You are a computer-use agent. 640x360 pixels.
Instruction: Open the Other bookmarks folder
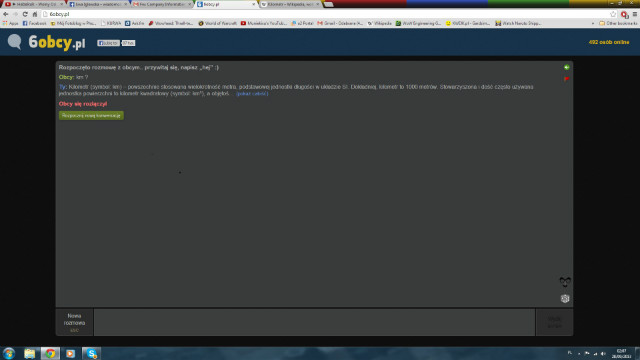tap(618, 24)
